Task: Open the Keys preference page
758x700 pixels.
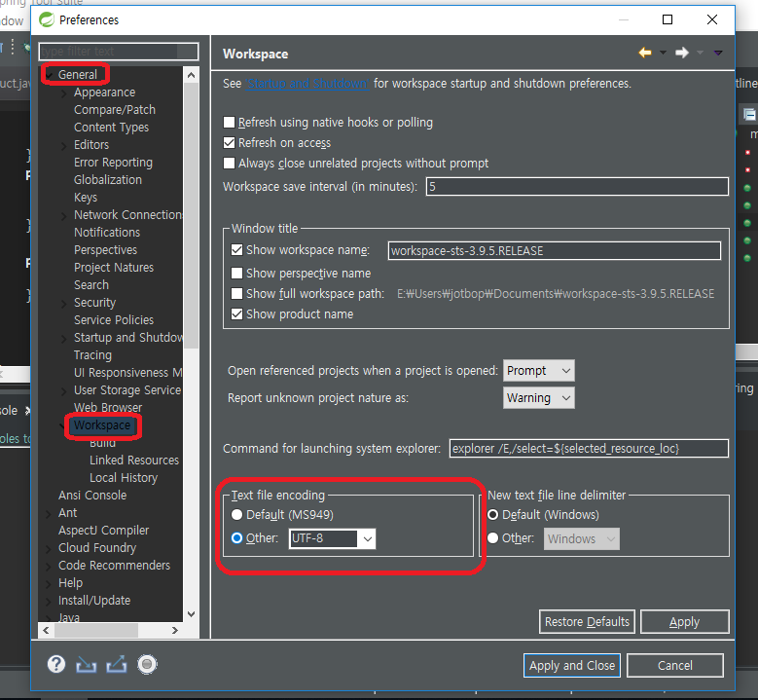Action: [x=86, y=198]
